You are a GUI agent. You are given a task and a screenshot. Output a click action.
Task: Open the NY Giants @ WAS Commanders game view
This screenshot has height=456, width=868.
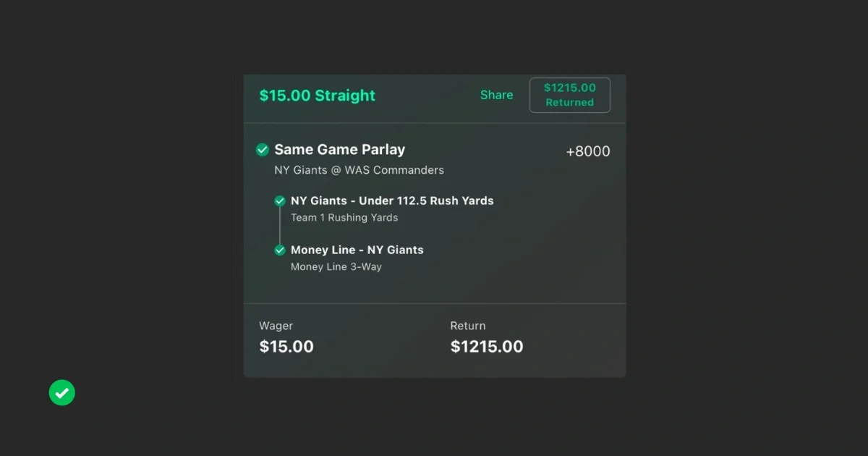359,170
